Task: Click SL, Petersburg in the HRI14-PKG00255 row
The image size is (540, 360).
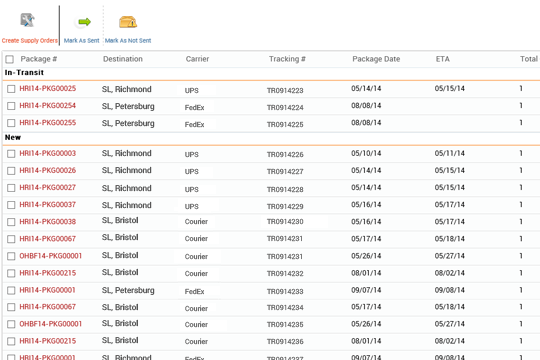Action: tap(128, 123)
